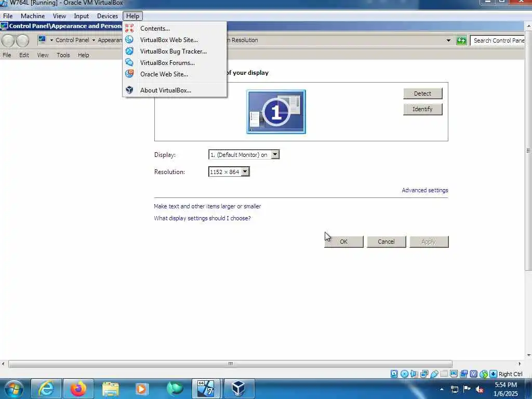The image size is (532, 399).
Task: Click the virtual display icon in status bar
Action: click(x=454, y=374)
